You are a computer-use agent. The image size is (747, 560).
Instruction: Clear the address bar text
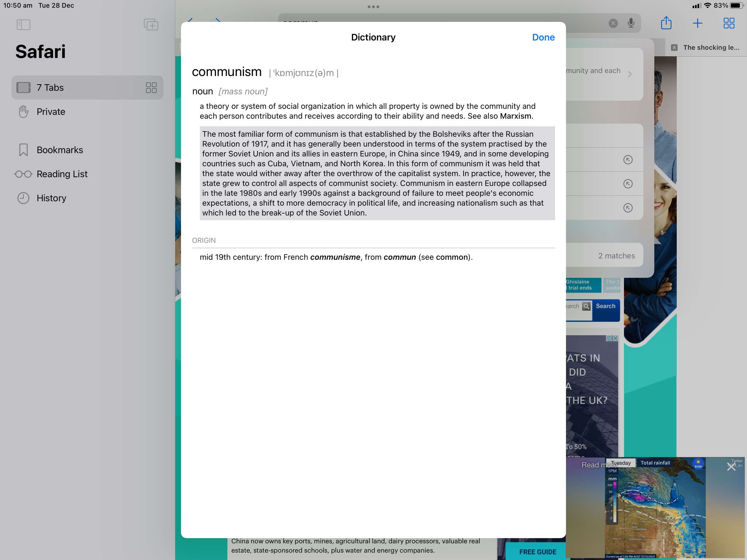613,23
